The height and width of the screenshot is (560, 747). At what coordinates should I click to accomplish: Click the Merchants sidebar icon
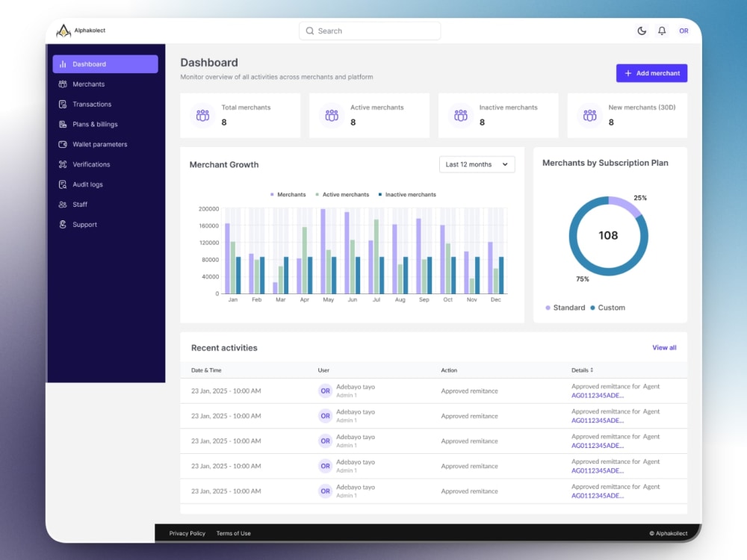click(x=63, y=84)
